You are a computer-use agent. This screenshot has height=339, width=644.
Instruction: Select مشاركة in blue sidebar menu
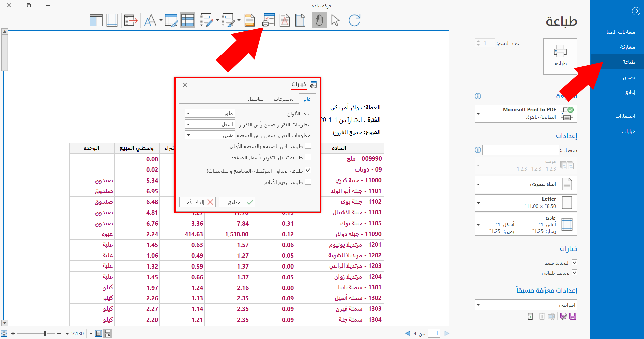tap(617, 47)
